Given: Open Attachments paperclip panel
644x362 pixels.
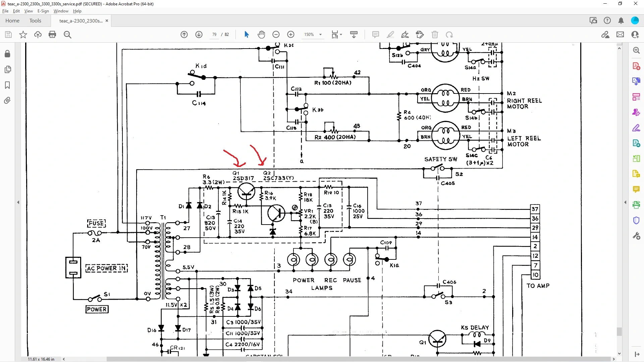Looking at the screenshot, I should coord(7,101).
